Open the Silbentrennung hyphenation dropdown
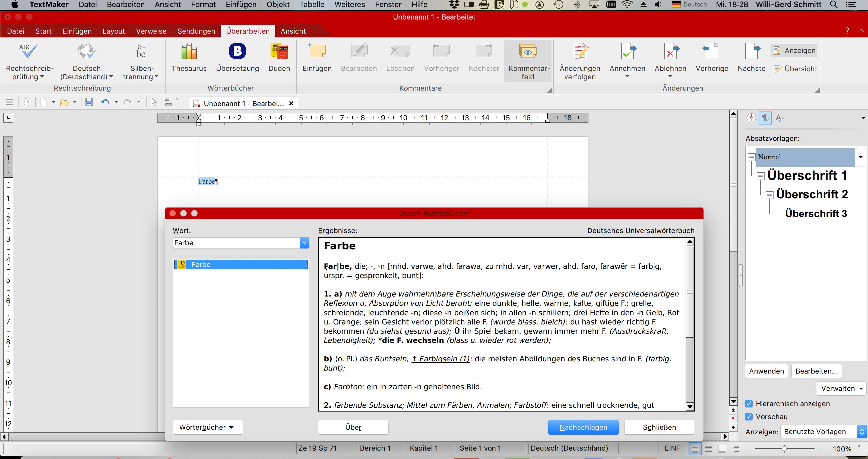 pyautogui.click(x=141, y=61)
